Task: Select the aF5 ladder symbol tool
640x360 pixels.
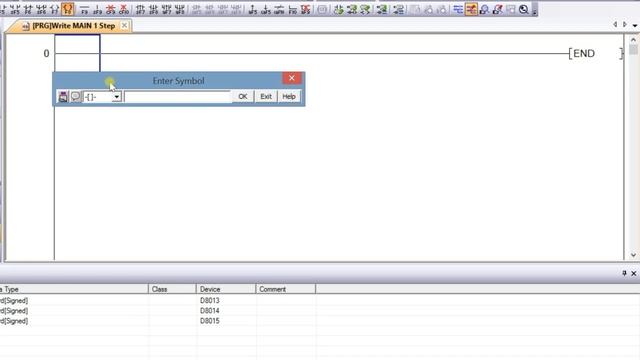Action: point(253,9)
